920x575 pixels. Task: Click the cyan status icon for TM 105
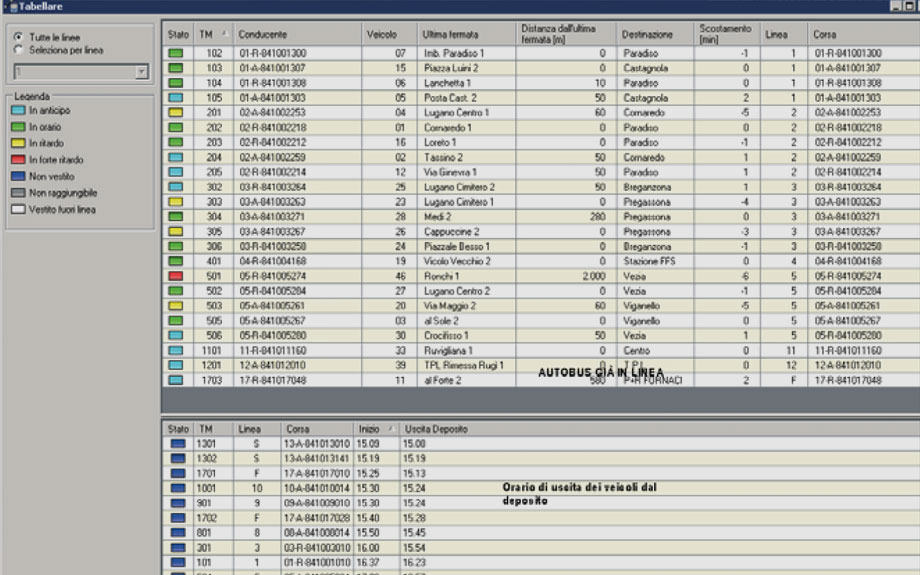[175, 99]
